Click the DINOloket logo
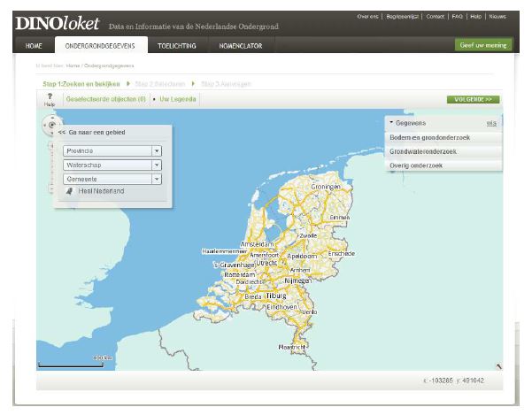532x415 pixels. (x=58, y=23)
